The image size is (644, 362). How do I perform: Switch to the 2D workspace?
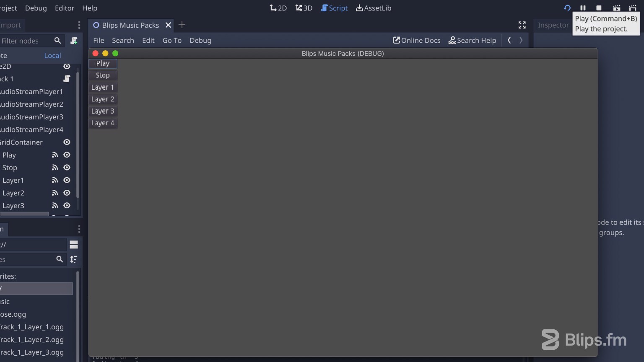278,8
